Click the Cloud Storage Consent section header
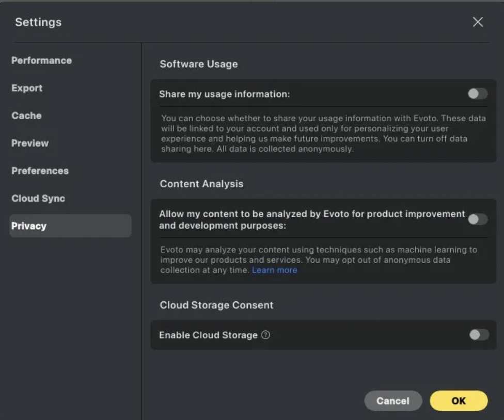This screenshot has height=420, width=504. click(x=216, y=305)
